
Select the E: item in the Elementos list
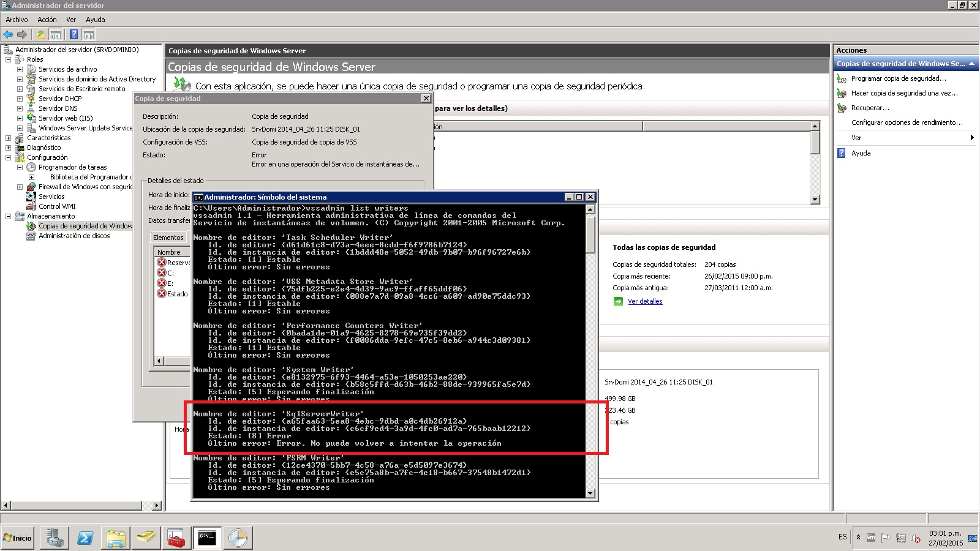170,283
